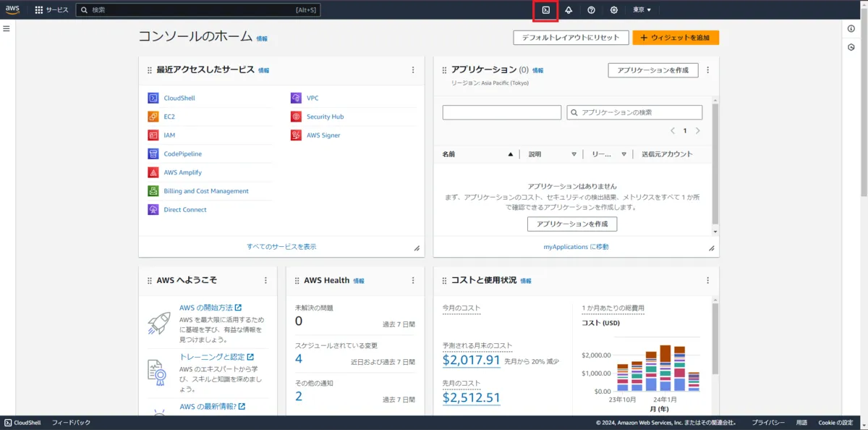The height and width of the screenshot is (430, 868).
Task: Open the CodePipeline service icon
Action: tap(153, 153)
